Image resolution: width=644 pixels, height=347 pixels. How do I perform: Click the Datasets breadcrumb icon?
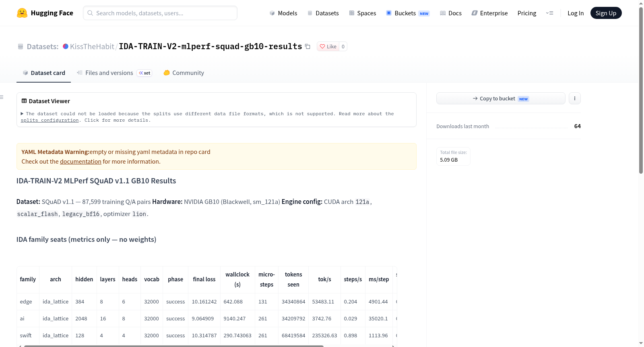pyautogui.click(x=21, y=46)
